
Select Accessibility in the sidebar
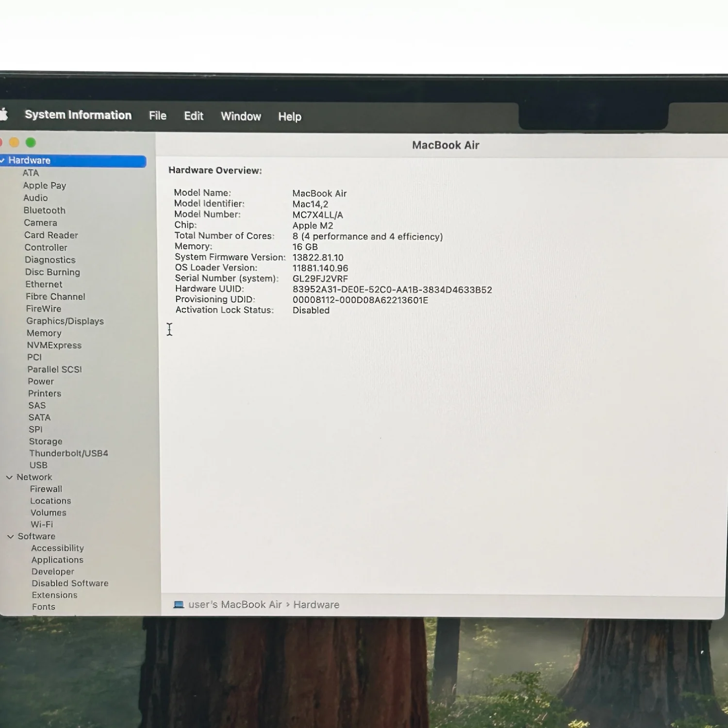[x=58, y=548]
